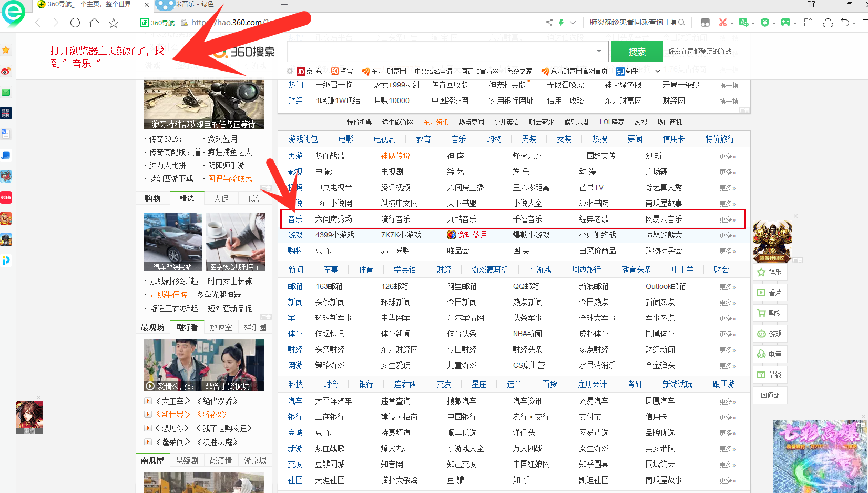Image resolution: width=868 pixels, height=493 pixels.
Task: Select the 放映室 tab
Action: coord(221,327)
